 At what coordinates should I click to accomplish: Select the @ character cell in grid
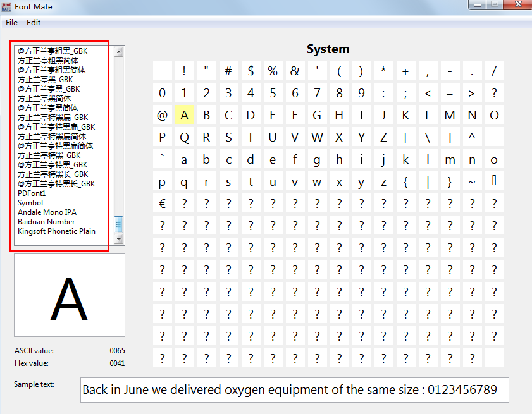[162, 115]
